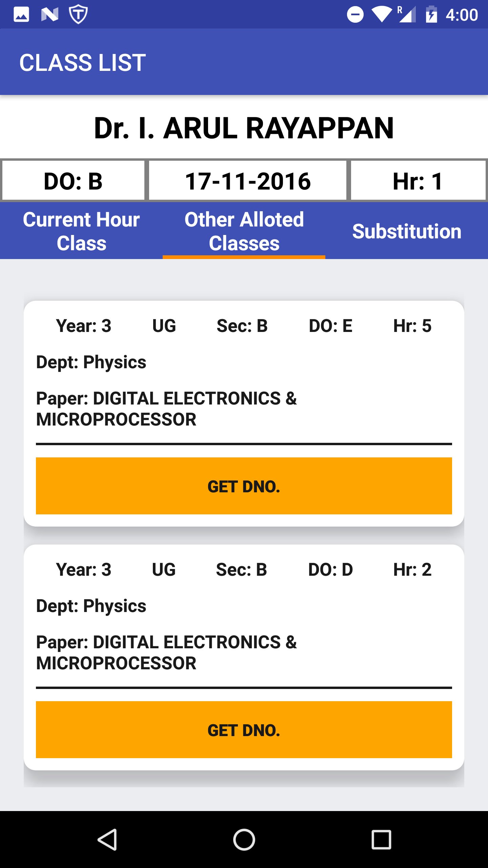Tap the battery charging icon
The width and height of the screenshot is (488, 868).
click(431, 15)
